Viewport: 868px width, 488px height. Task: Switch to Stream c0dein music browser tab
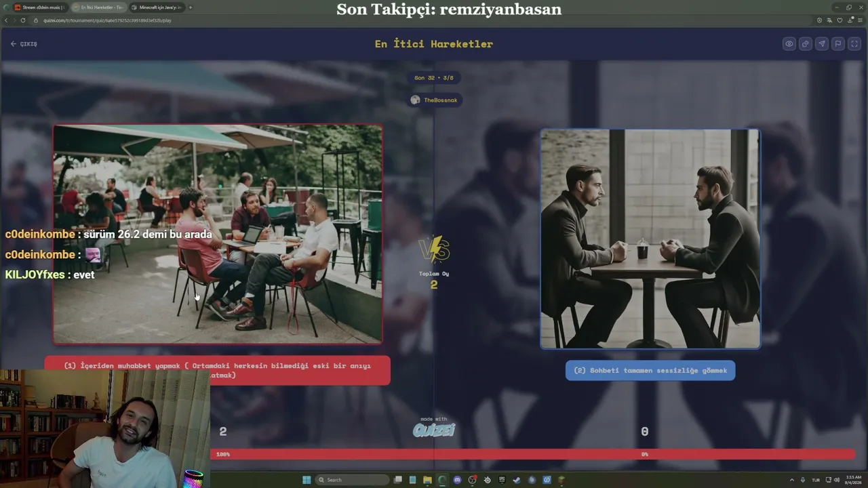pyautogui.click(x=39, y=7)
